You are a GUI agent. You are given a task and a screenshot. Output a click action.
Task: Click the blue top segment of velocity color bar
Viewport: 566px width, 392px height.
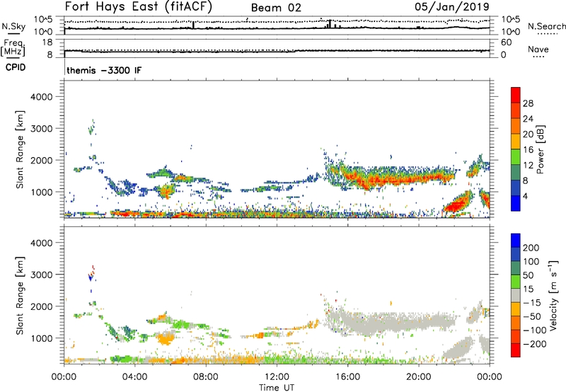point(516,241)
